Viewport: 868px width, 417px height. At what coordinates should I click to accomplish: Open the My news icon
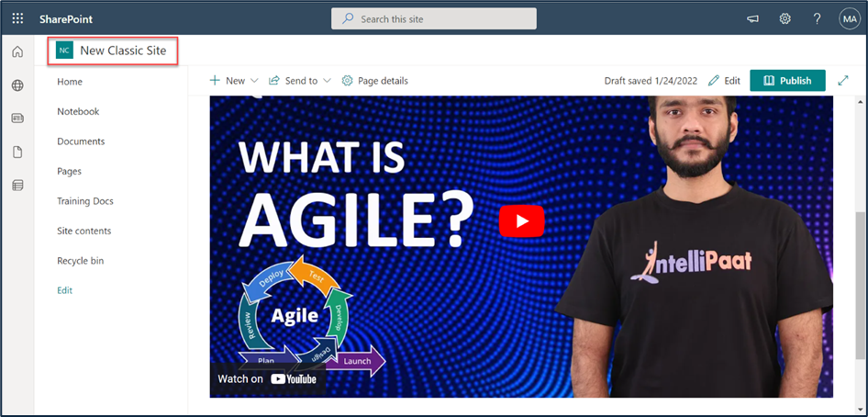coord(17,118)
